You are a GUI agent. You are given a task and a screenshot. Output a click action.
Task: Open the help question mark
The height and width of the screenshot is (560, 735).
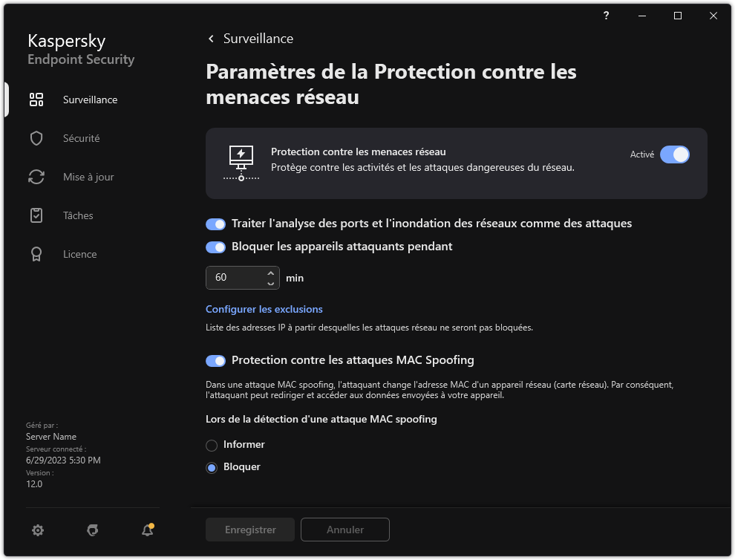point(605,16)
